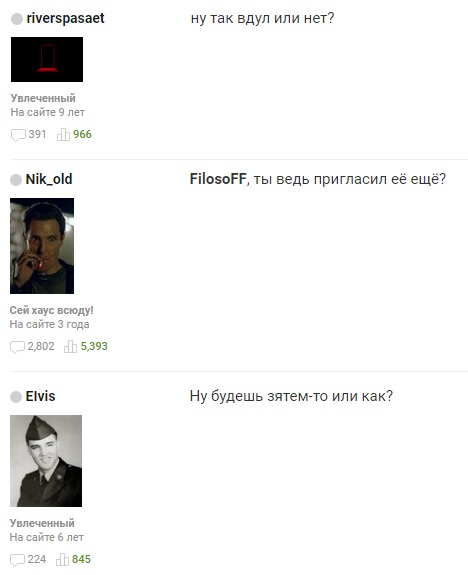This screenshot has height=575, width=468.
Task: Open the riverspasaet user profile
Action: (65, 18)
